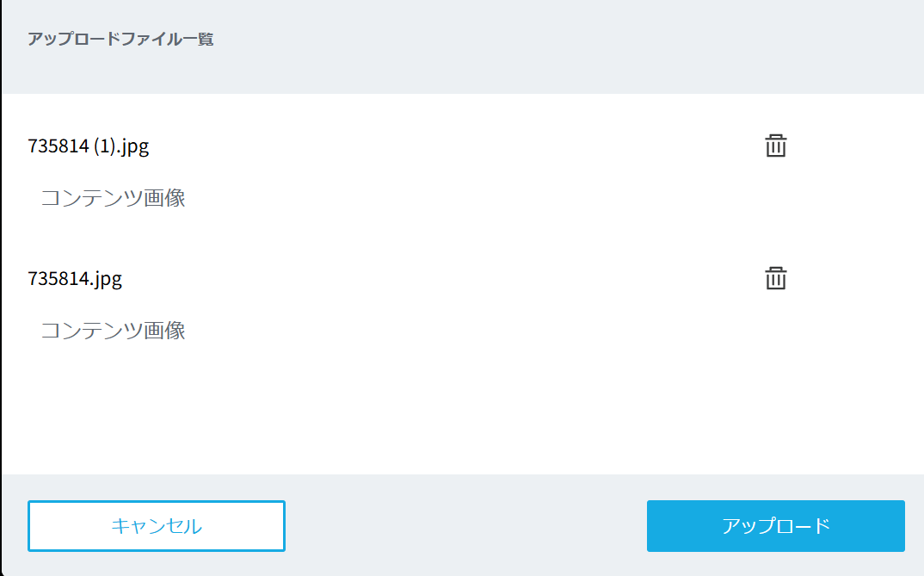Focus the second コンテンツ画像 field

coord(114,331)
